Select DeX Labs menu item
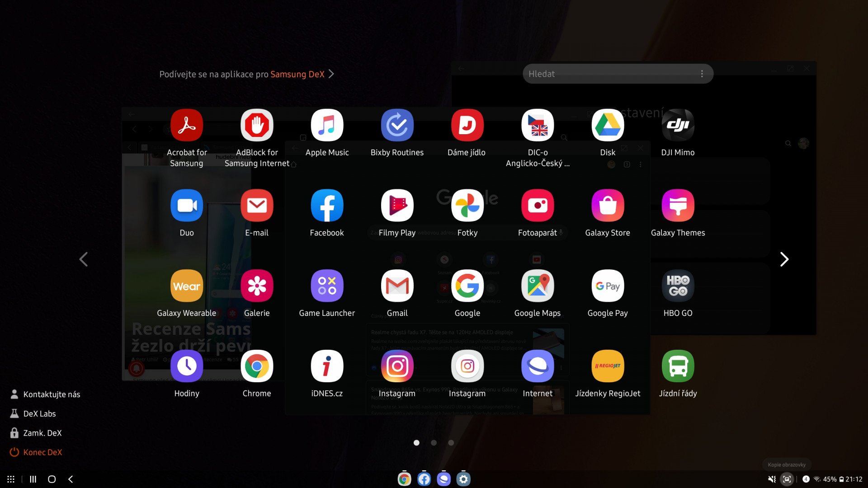 pos(39,413)
